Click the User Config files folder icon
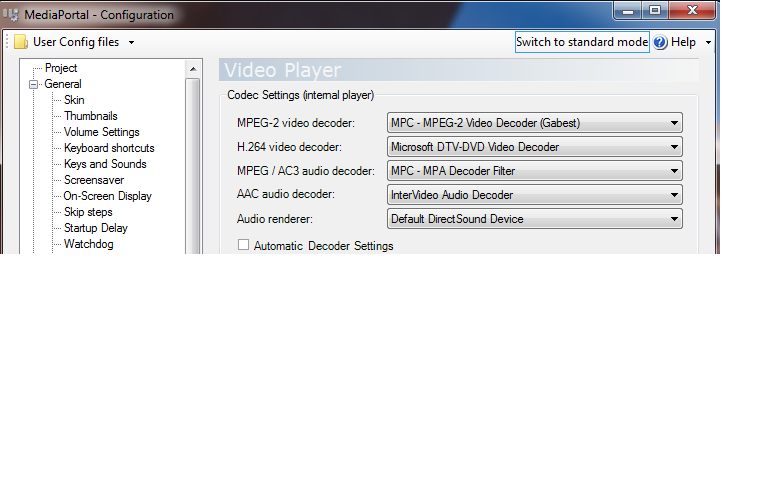768x480 pixels. 20,42
